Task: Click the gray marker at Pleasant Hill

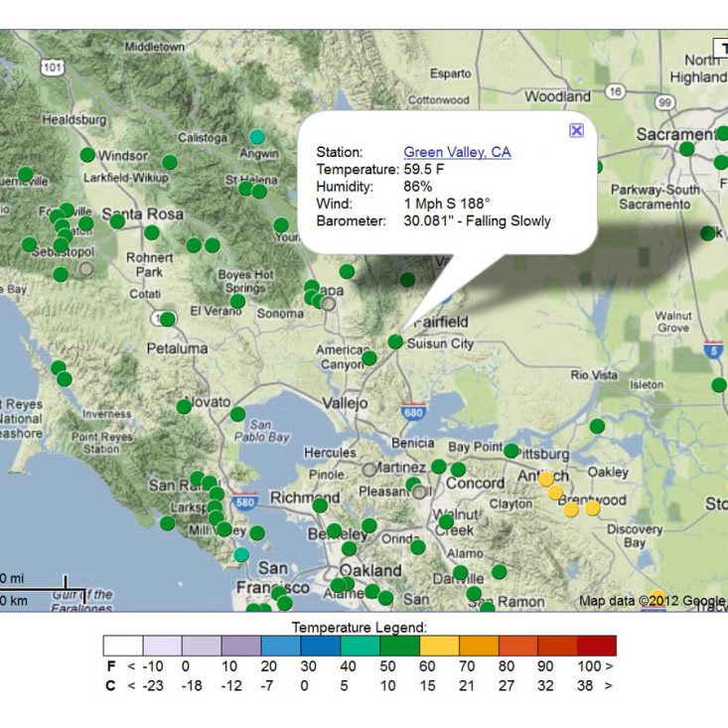Action: [x=419, y=492]
